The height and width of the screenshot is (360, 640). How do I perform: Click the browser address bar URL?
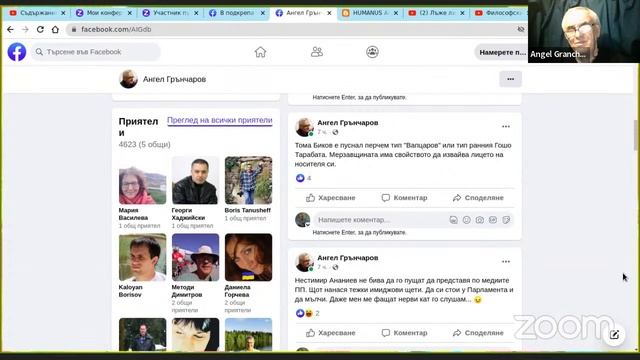click(116, 29)
